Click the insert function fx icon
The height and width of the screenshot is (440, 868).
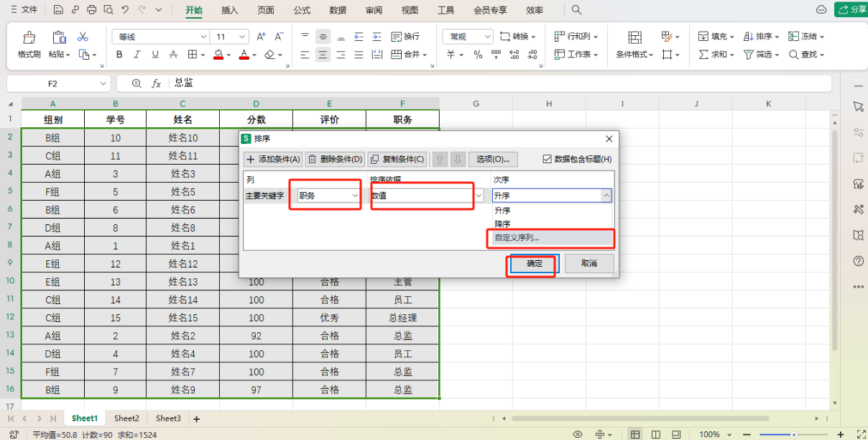156,83
